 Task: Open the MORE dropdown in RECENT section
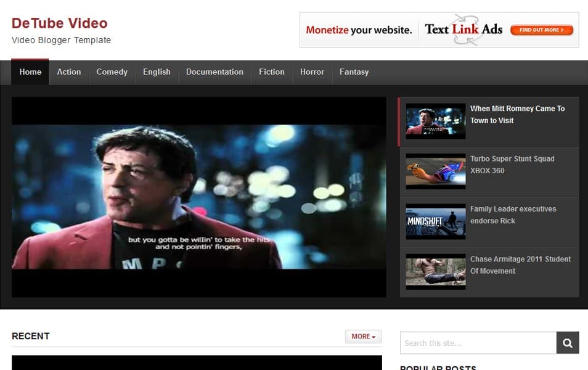[x=362, y=336]
